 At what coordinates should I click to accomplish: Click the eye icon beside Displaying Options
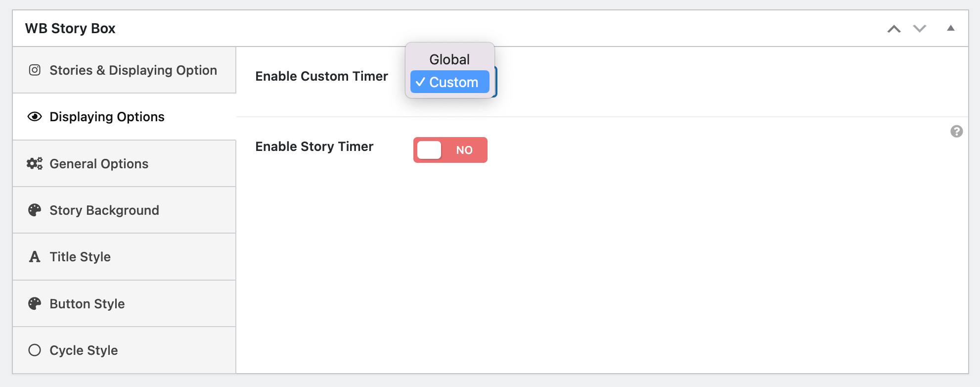[x=35, y=117]
